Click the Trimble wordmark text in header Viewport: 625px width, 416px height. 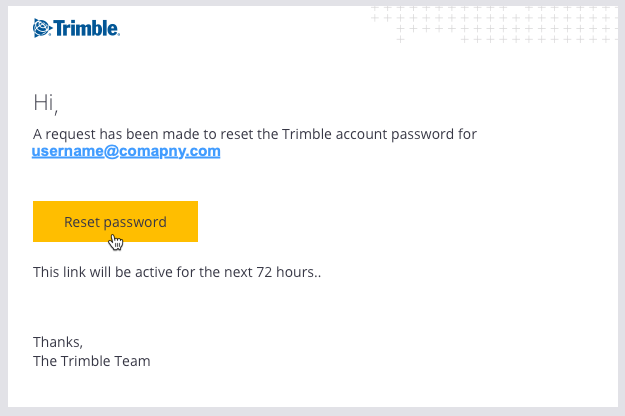point(86,28)
